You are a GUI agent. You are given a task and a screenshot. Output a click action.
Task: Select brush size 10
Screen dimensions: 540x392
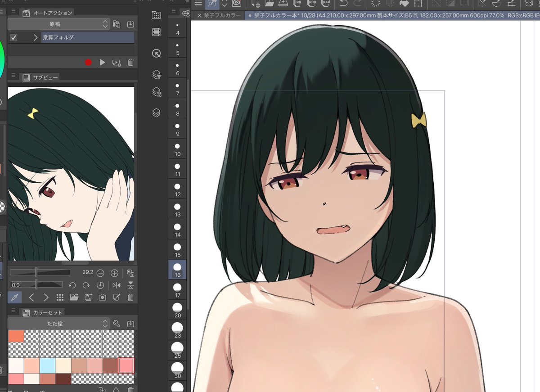tap(177, 149)
